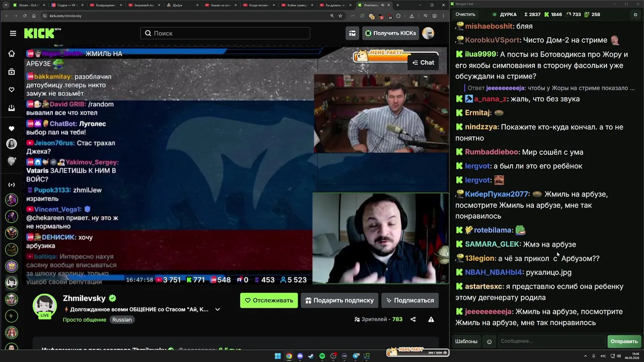Image resolution: width=644 pixels, height=362 pixels.
Task: Click the Russian language tag
Action: pyautogui.click(x=122, y=320)
